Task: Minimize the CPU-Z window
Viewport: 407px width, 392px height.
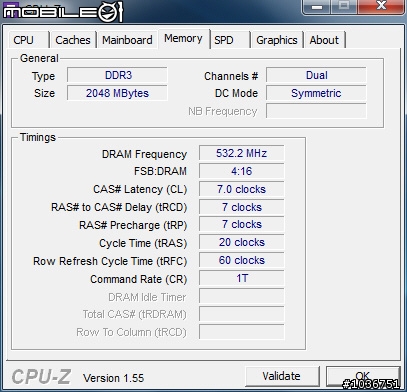Action: point(317,6)
